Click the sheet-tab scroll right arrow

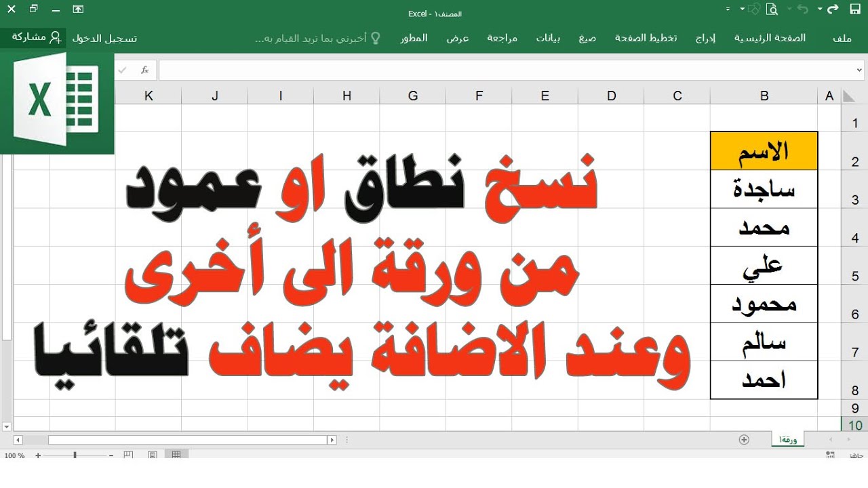[x=850, y=440]
